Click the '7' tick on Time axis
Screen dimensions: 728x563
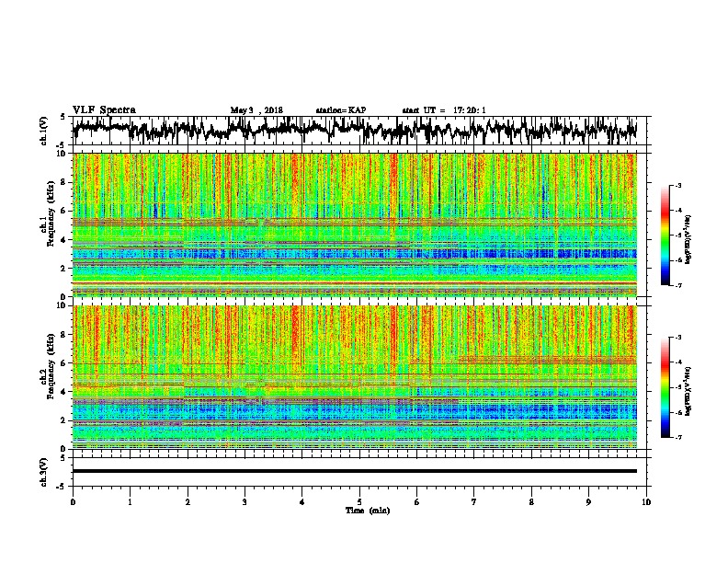pos(474,502)
